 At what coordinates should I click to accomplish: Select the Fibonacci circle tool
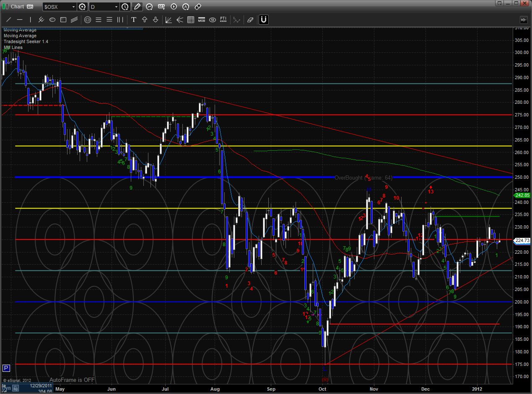point(88,20)
